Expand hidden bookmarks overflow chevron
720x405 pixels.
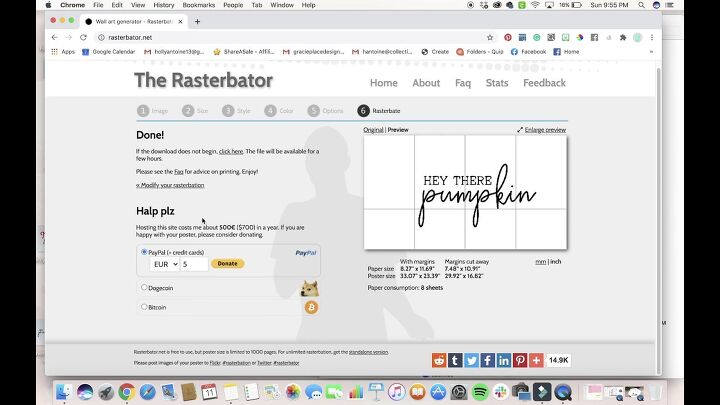pos(651,52)
